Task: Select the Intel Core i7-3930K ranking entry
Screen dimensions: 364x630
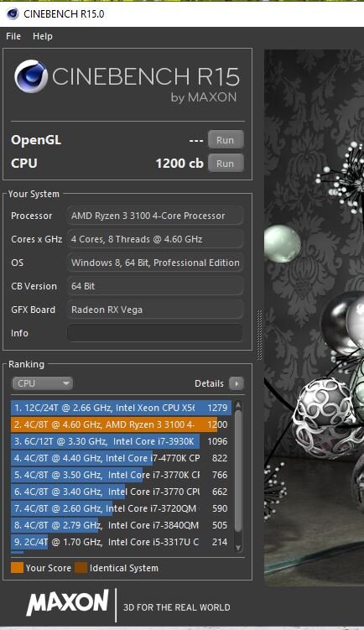Action: [121, 441]
